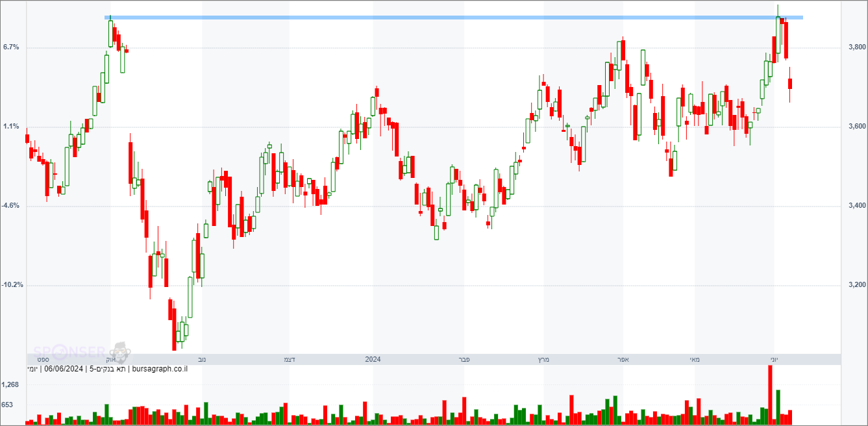Click the יומי interval text
Viewport: 868px width, 426px height.
tap(32, 370)
